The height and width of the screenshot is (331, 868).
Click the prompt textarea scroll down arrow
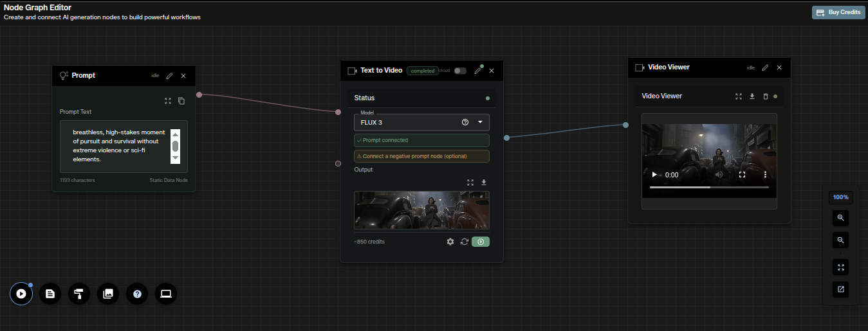(x=175, y=157)
